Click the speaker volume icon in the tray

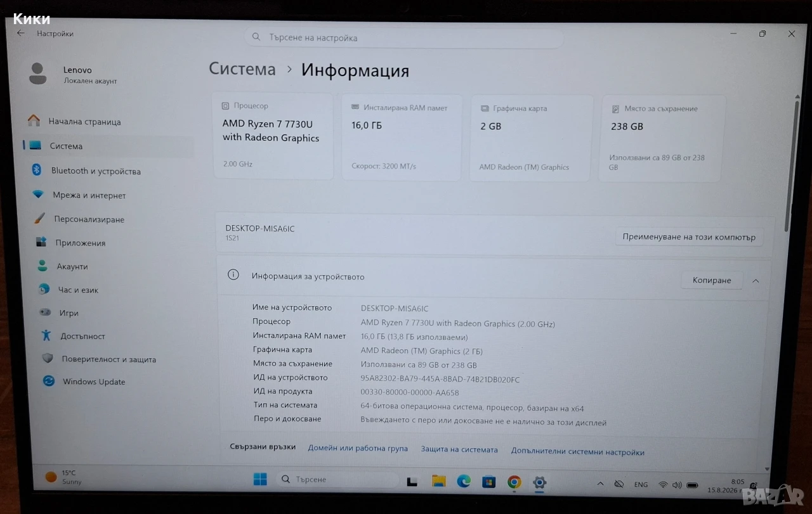click(x=677, y=485)
